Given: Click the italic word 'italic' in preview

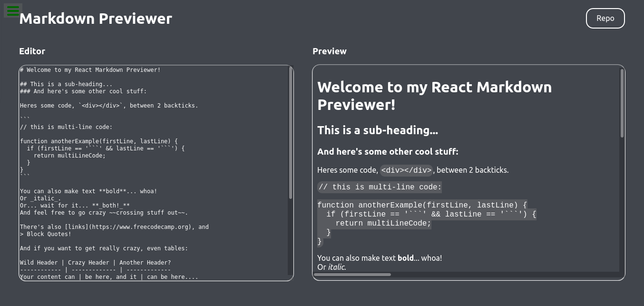Looking at the screenshot, I should (336, 267).
